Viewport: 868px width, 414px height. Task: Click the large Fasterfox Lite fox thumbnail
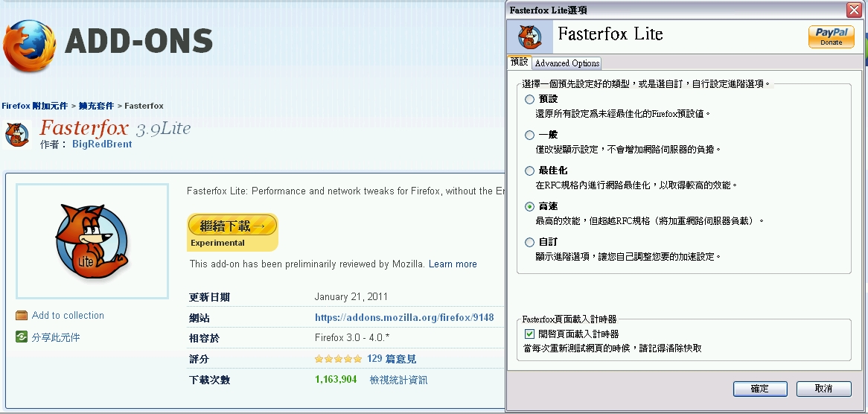coord(91,241)
